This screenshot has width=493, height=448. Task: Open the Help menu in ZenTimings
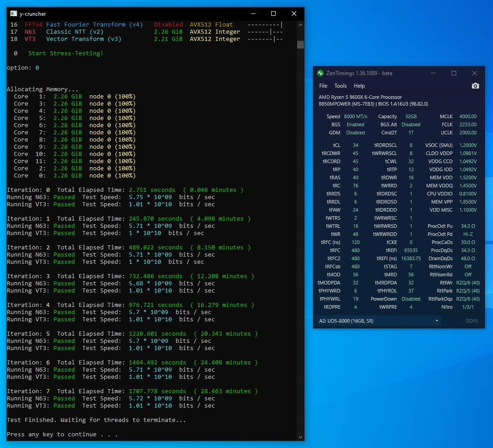pos(359,86)
